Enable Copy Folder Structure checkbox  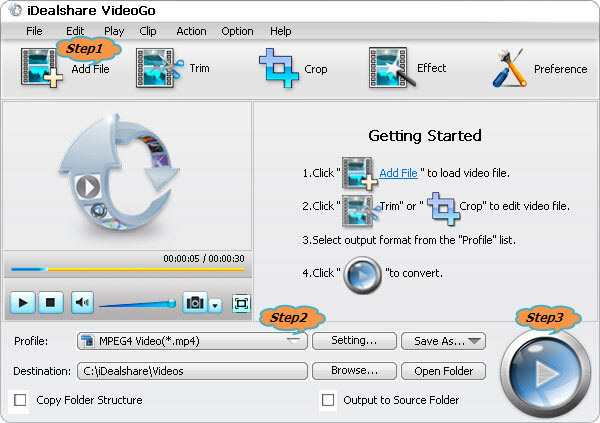point(20,400)
